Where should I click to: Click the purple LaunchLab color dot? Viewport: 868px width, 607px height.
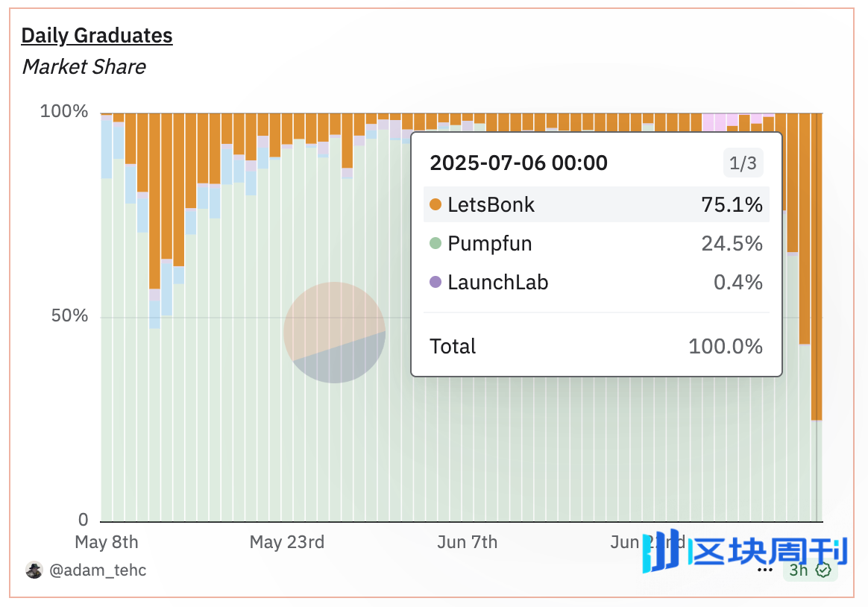click(x=435, y=282)
